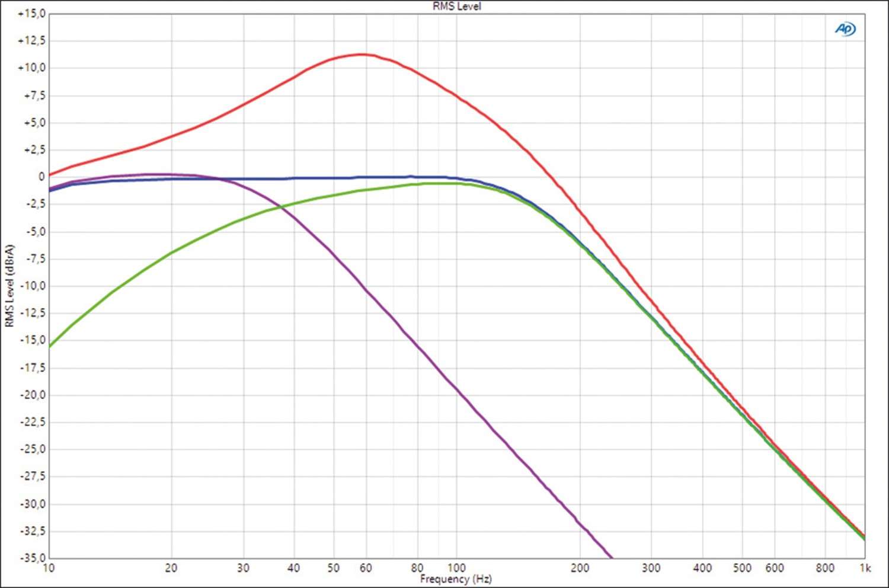Viewport: 889px width, 588px height.
Task: Click the +2,5 y-axis value
Action: tap(34, 150)
